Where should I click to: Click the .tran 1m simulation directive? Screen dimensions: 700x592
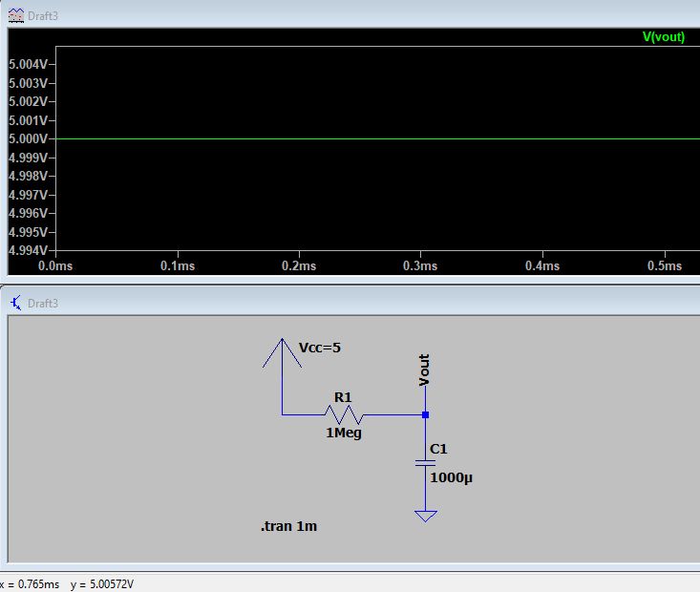click(x=288, y=526)
